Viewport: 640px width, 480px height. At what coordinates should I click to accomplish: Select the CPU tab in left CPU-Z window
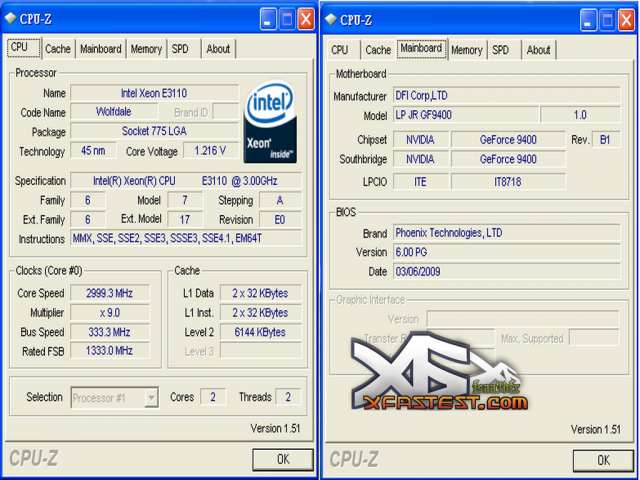pyautogui.click(x=24, y=47)
